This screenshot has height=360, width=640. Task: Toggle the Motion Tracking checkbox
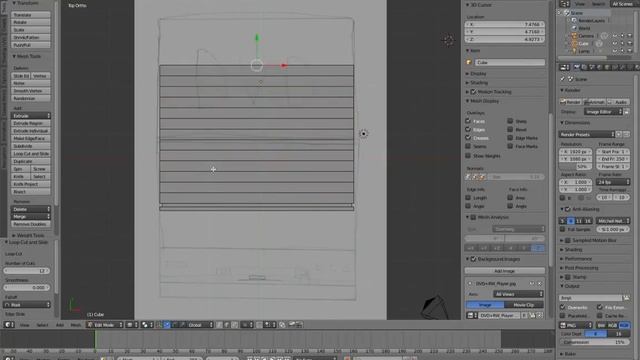(x=473, y=92)
